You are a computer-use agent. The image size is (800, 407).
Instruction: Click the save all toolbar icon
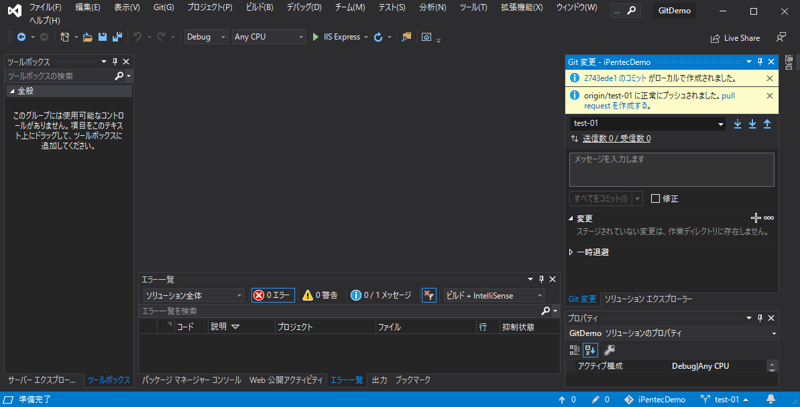(x=117, y=37)
